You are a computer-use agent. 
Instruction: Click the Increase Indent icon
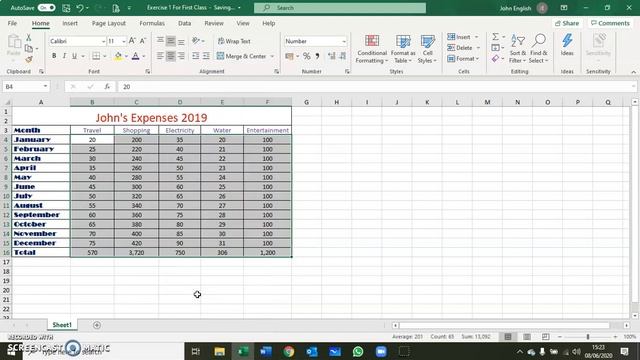207,56
